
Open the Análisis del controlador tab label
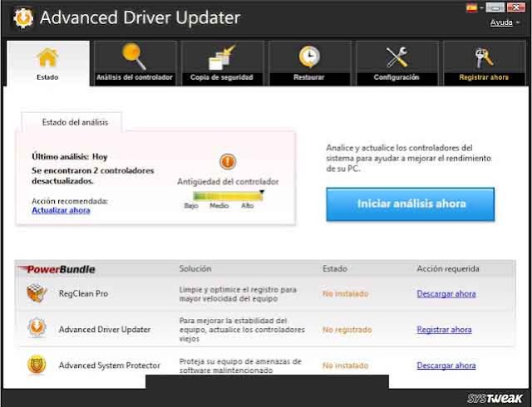tap(135, 77)
